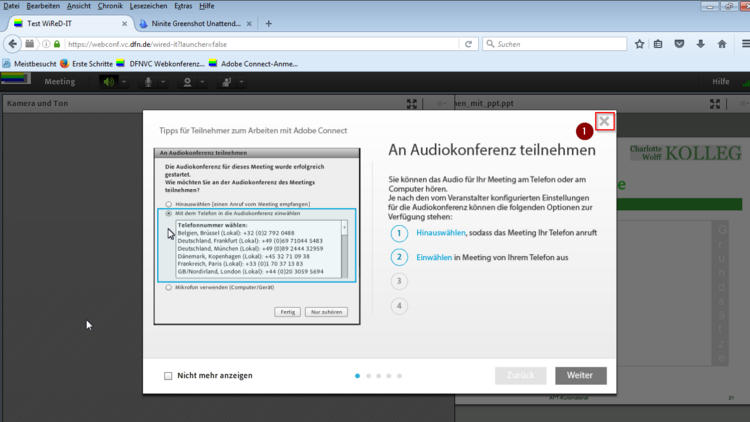The width and height of the screenshot is (750, 422).
Task: Click the Adobe Connect logo at top left
Action: (x=15, y=78)
